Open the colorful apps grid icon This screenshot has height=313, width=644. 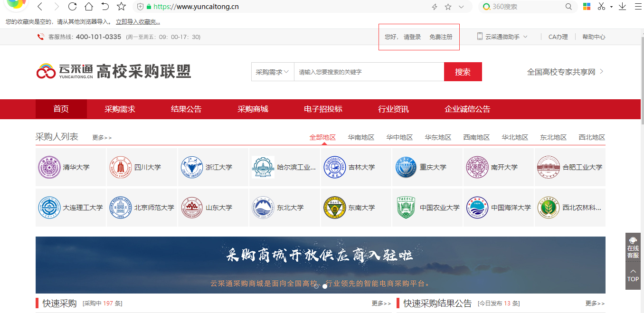click(587, 7)
